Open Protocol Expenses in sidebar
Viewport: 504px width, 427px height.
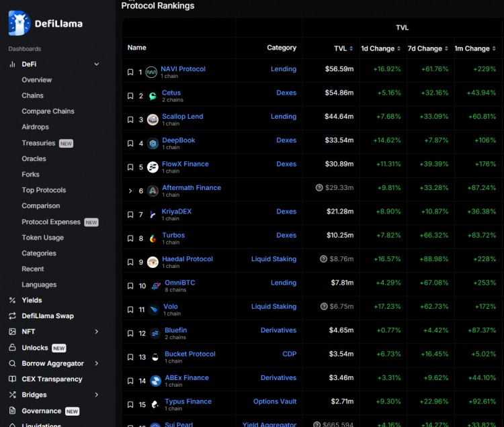click(x=51, y=222)
